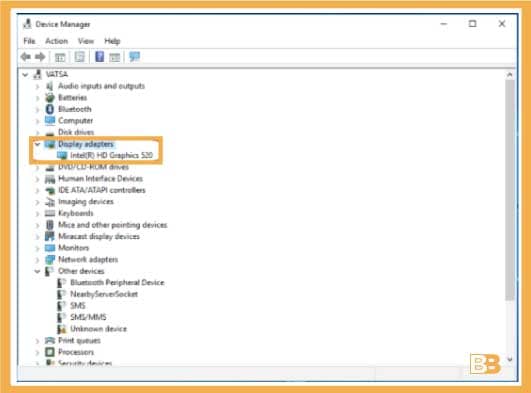Click the Network adapters icon
The width and height of the screenshot is (531, 393).
coord(50,260)
